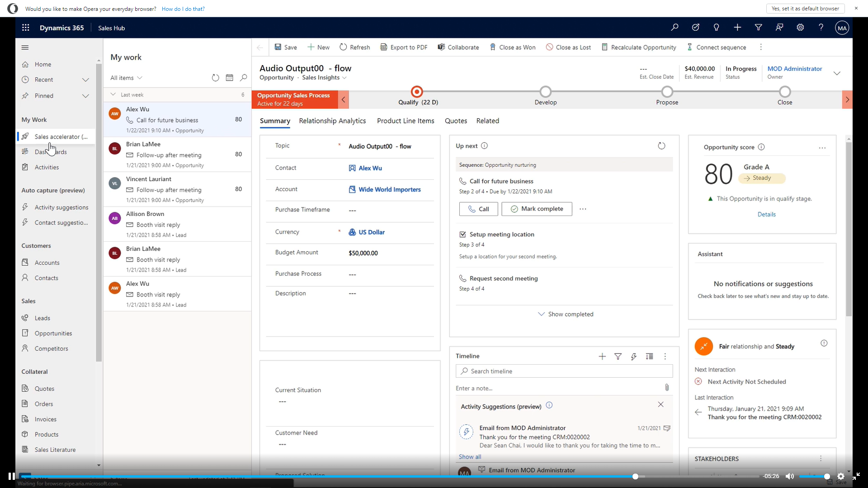Expand the Recent menu
Image resolution: width=868 pixels, height=488 pixels.
point(85,80)
